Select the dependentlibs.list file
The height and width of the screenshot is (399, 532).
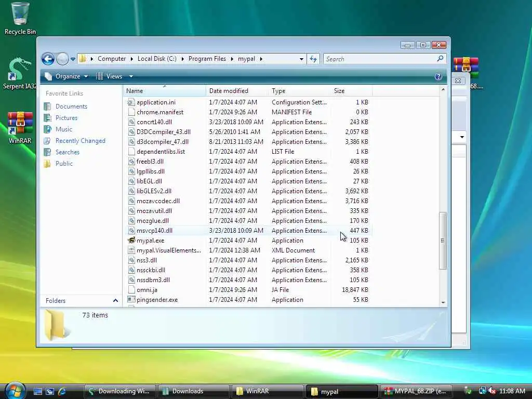click(161, 152)
